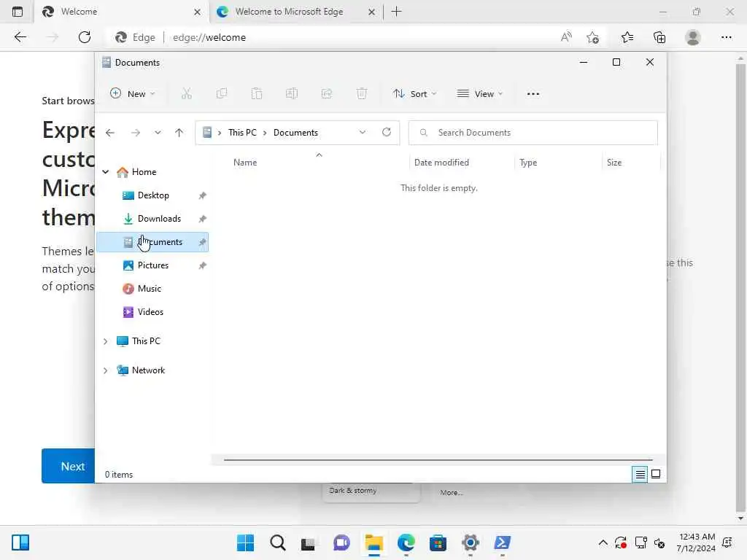This screenshot has height=560, width=747.
Task: Click the Read aloud icon in Edge address bar
Action: [x=566, y=37]
